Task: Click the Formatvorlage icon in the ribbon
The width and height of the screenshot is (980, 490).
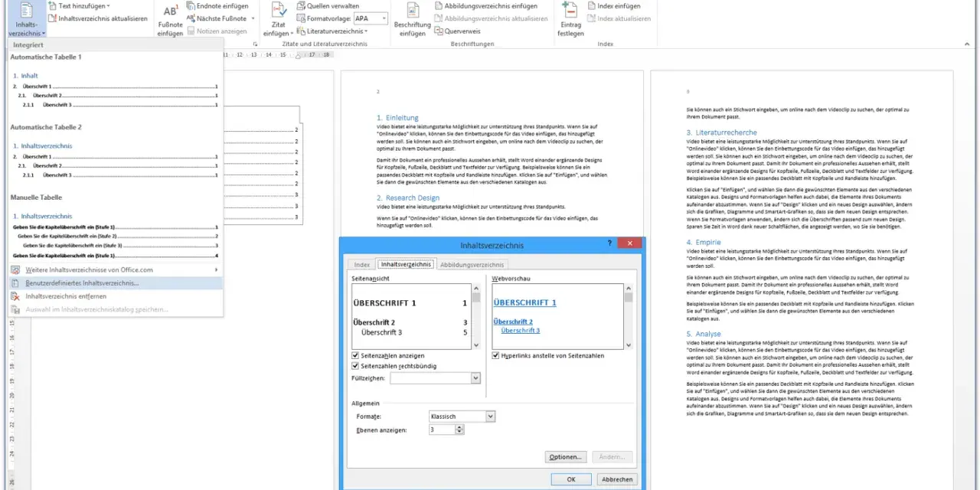Action: click(x=301, y=18)
